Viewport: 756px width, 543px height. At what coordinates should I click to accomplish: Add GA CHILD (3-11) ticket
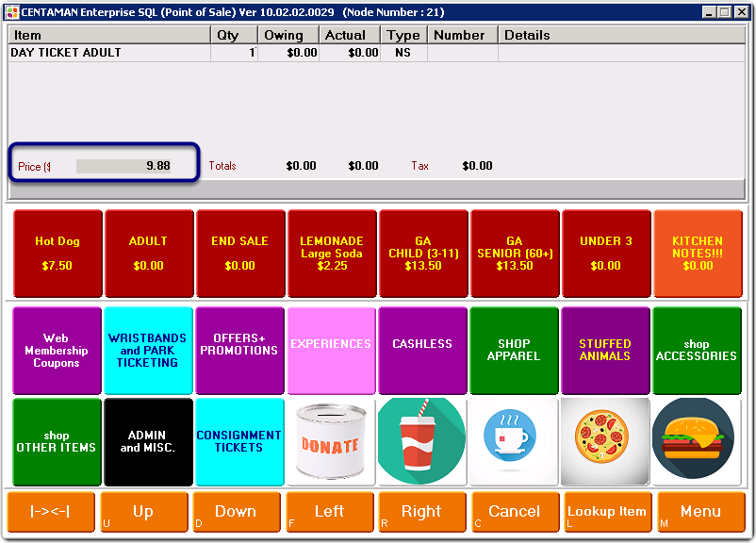[x=423, y=254]
